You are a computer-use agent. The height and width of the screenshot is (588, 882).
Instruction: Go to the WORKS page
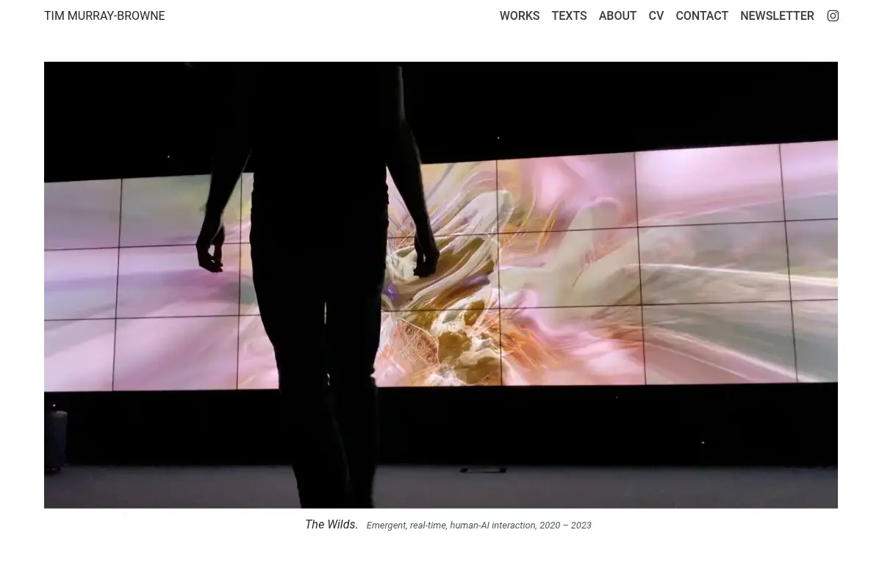coord(520,15)
